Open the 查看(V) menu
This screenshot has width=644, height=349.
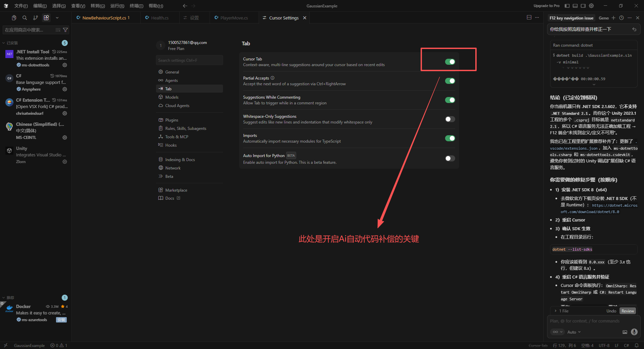click(x=78, y=6)
